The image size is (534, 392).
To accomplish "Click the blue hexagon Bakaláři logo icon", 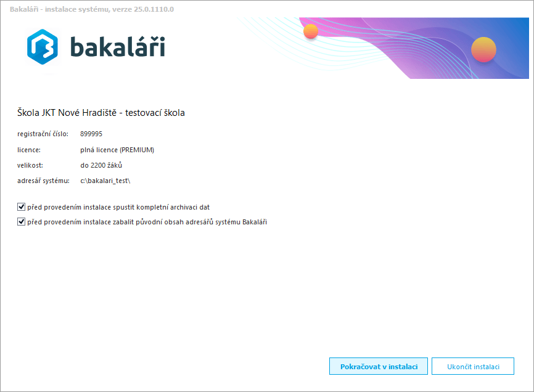I will [43, 47].
